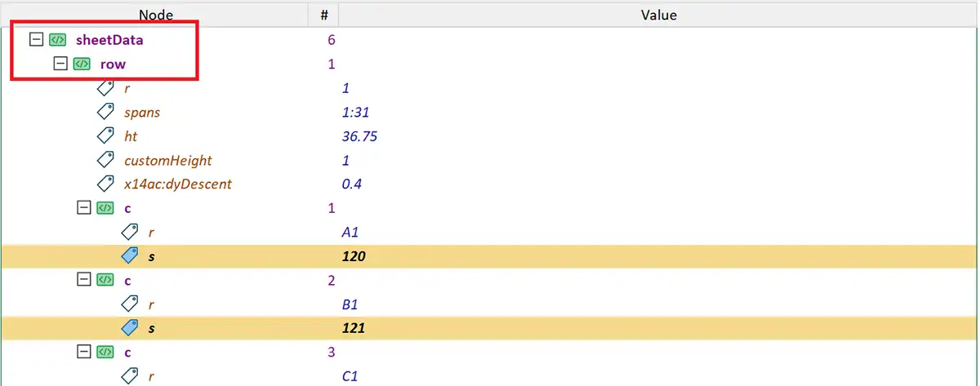980x386 pixels.
Task: Click the element icon of c node 2
Action: point(105,280)
